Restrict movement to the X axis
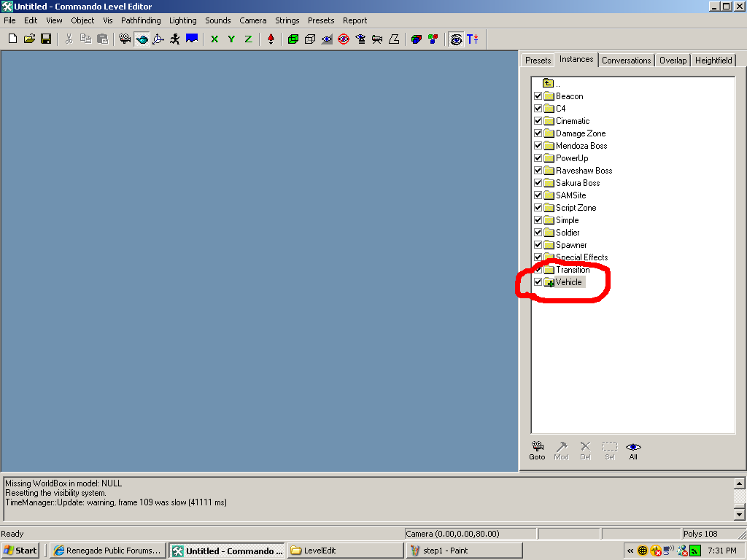The width and height of the screenshot is (747, 560). tap(214, 39)
